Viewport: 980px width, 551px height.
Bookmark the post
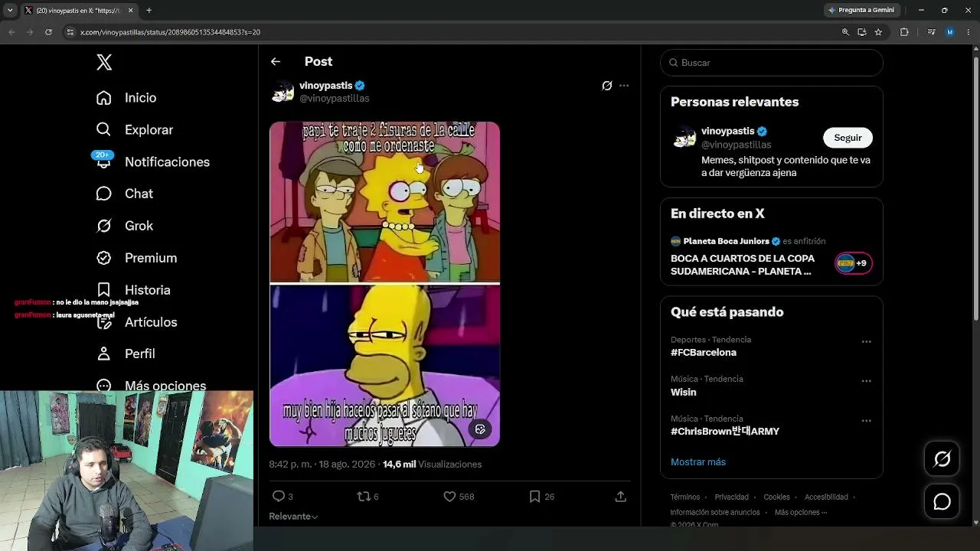(534, 497)
